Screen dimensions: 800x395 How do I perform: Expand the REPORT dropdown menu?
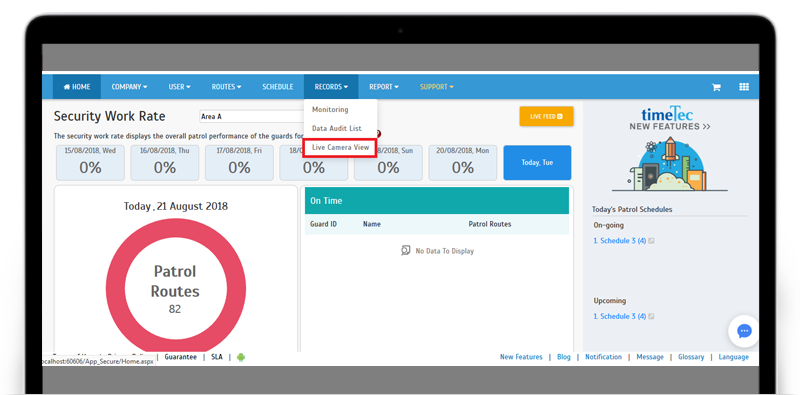point(384,87)
